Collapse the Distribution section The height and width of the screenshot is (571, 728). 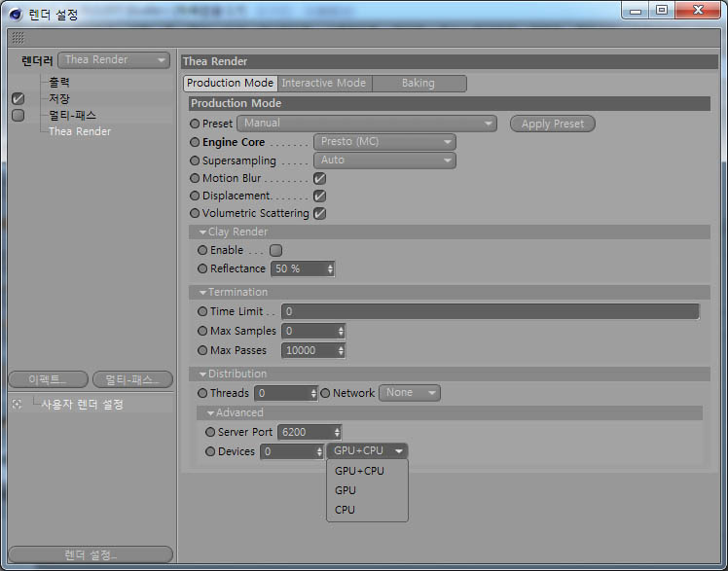coord(202,374)
